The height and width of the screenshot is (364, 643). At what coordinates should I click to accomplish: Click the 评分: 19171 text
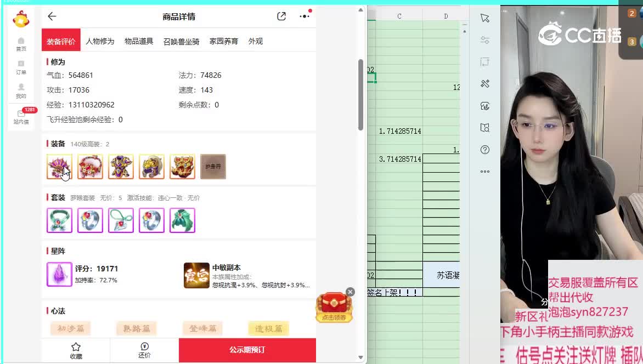97,269
